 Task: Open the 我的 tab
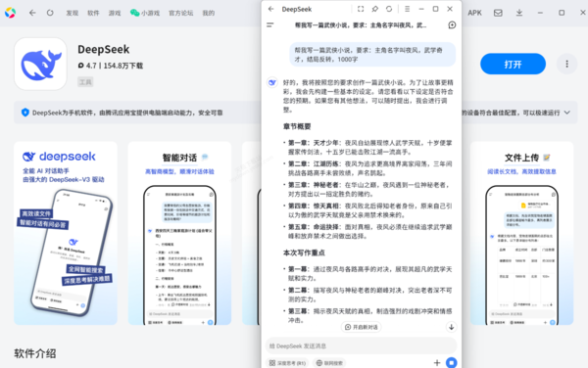[x=209, y=13]
